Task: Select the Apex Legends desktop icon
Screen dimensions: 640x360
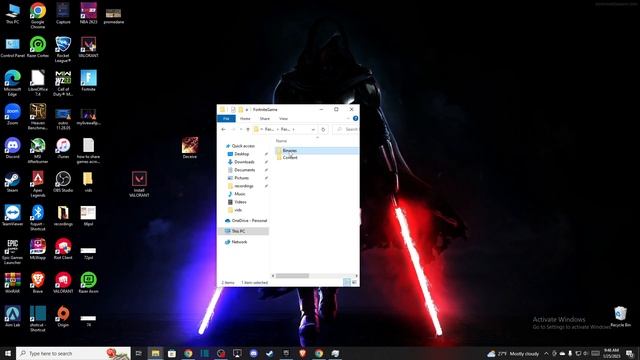Action: tap(38, 184)
